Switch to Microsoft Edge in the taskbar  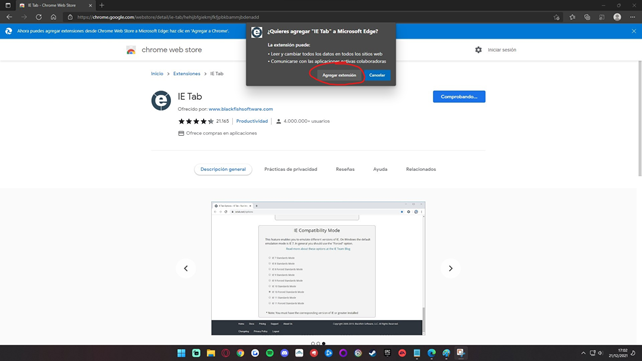432,353
